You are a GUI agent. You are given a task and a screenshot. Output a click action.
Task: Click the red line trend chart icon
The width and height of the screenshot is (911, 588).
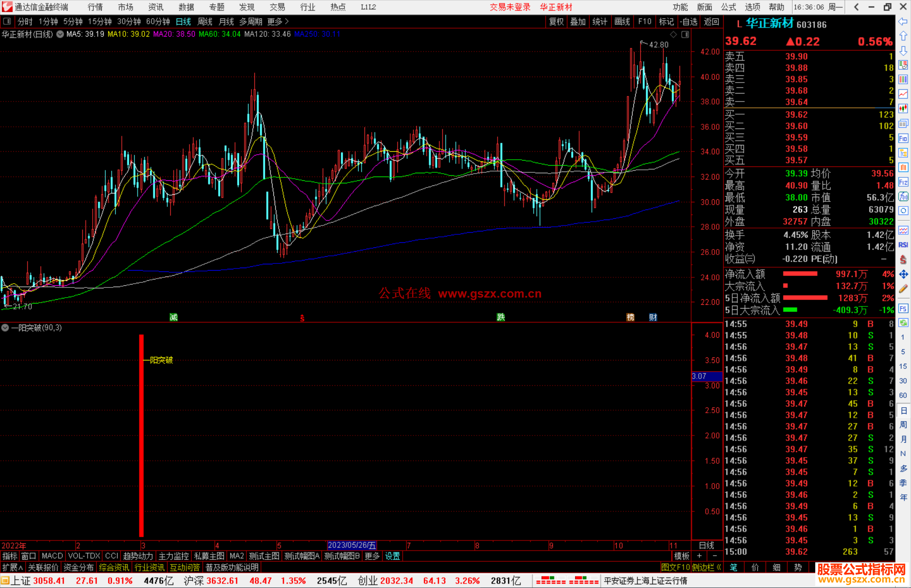[903, 94]
